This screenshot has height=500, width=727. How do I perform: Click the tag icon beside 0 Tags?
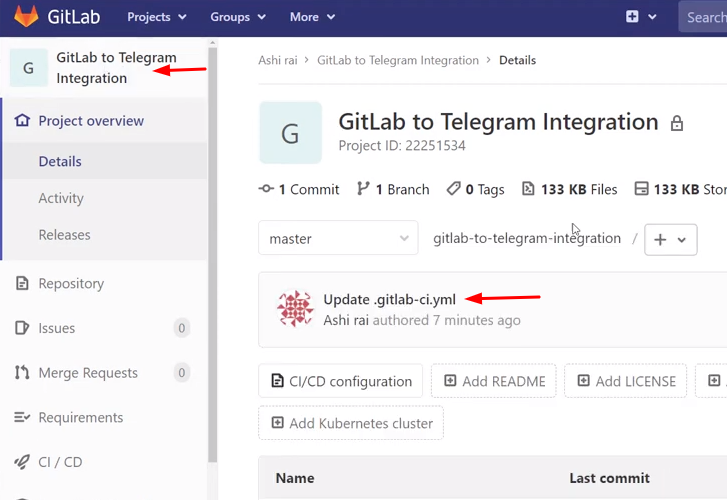click(453, 188)
